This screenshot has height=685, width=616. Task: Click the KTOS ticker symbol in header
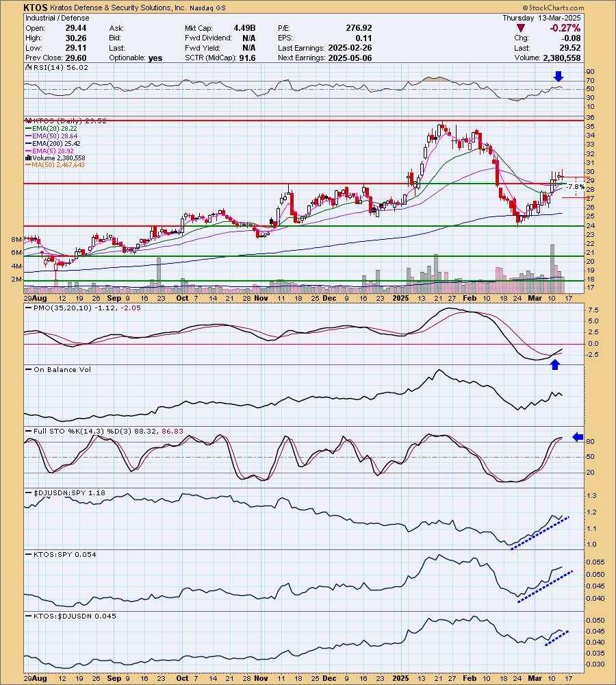coord(36,8)
